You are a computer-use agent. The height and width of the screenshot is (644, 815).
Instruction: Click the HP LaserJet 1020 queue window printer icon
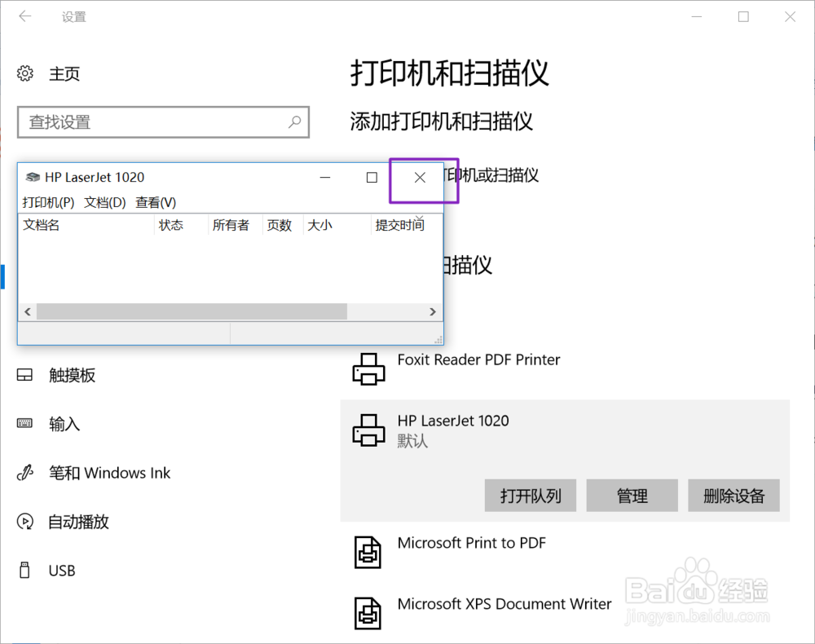click(33, 177)
